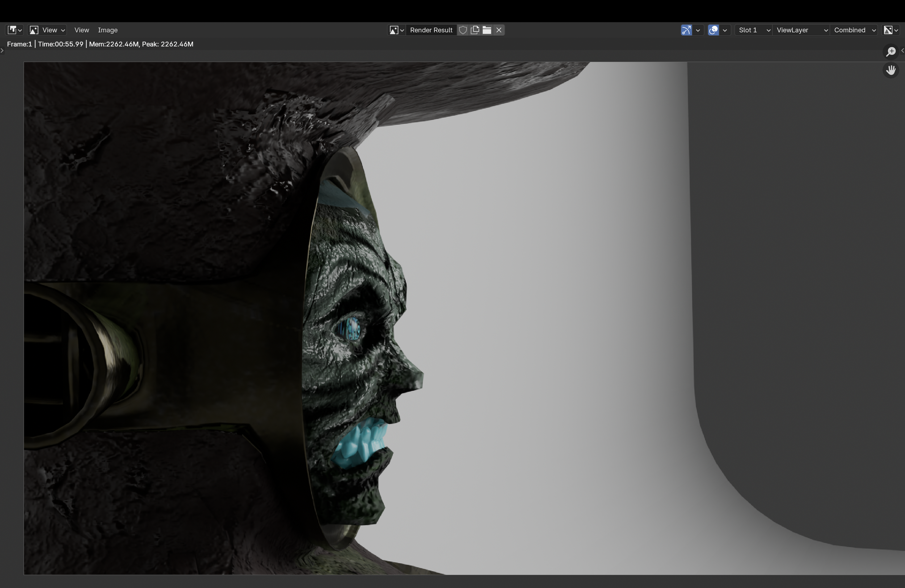This screenshot has height=588, width=905.
Task: Create a new image with the duplicate icon
Action: [x=475, y=30]
